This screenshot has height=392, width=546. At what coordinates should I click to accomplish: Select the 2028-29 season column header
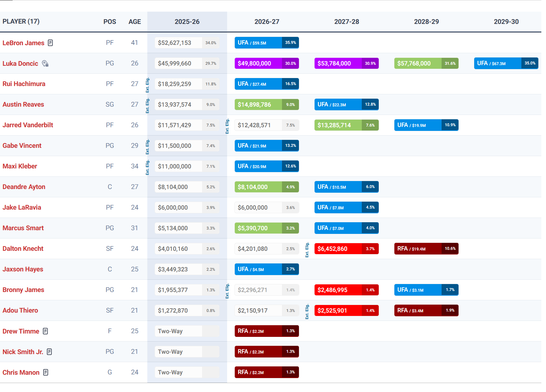tap(427, 22)
